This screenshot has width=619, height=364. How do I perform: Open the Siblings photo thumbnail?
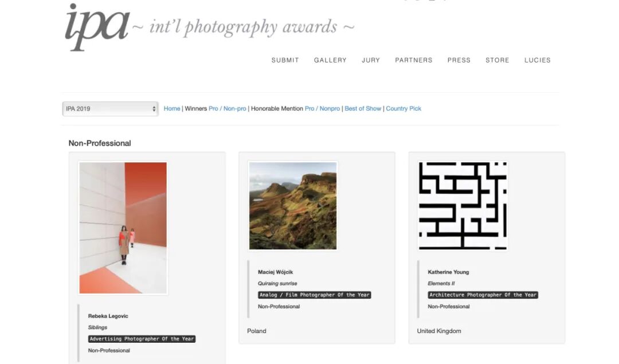pyautogui.click(x=123, y=228)
